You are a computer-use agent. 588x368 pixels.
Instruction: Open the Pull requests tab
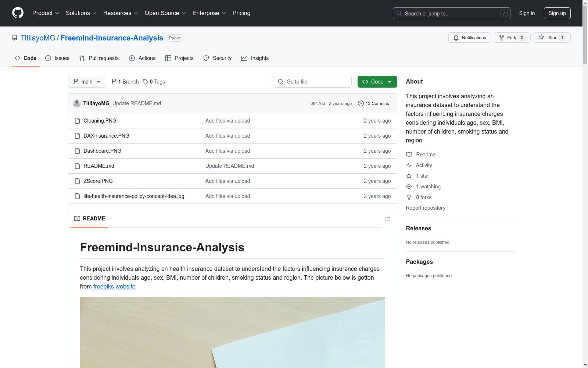pos(99,58)
